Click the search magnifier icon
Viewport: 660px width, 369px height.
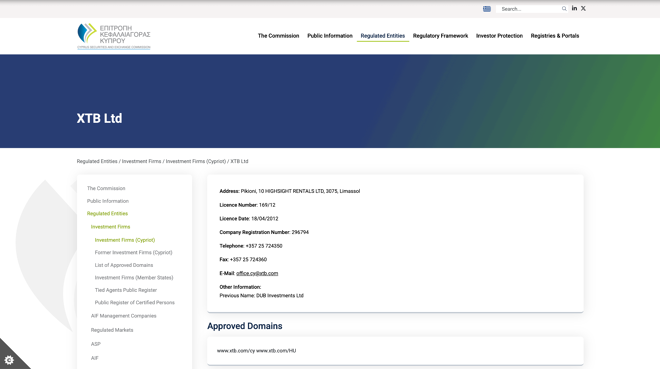(564, 9)
